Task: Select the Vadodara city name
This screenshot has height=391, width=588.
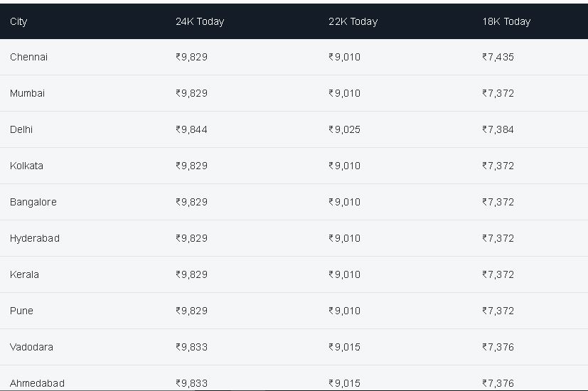Action: [x=31, y=347]
